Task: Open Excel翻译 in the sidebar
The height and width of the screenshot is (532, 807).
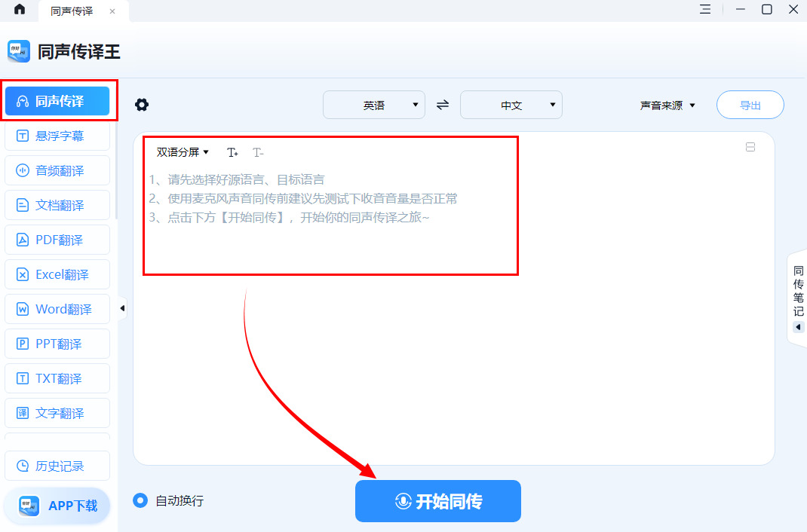Action: click(57, 274)
